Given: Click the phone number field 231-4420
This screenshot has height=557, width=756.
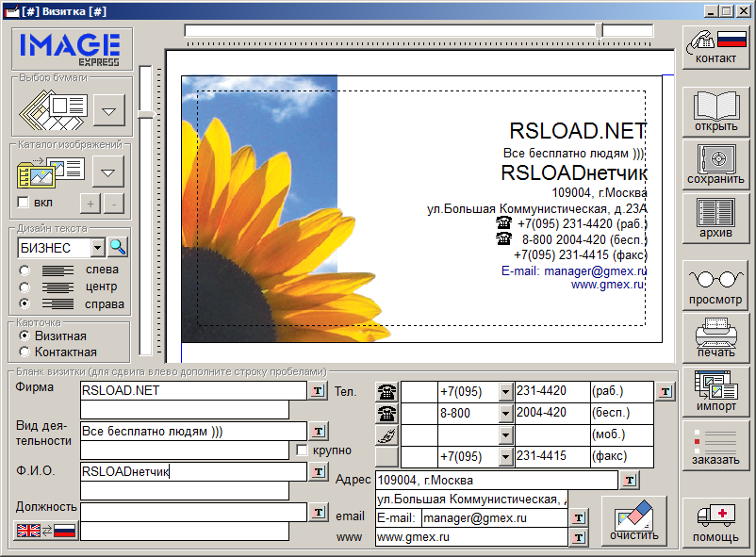Looking at the screenshot, I should [x=552, y=391].
